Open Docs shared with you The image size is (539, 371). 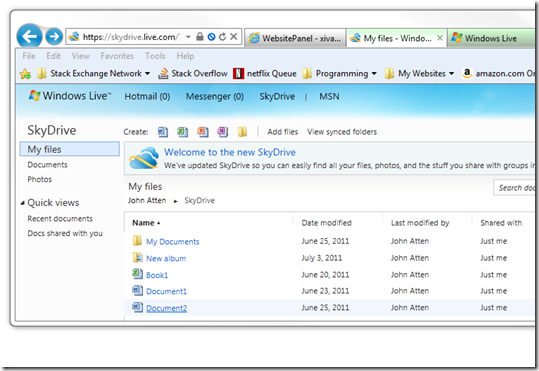click(65, 233)
